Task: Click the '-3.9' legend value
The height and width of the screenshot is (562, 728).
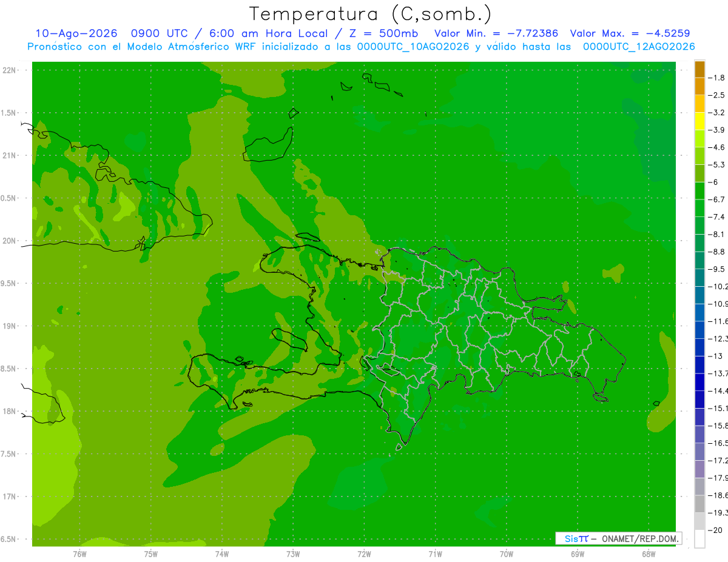Action: (716, 130)
